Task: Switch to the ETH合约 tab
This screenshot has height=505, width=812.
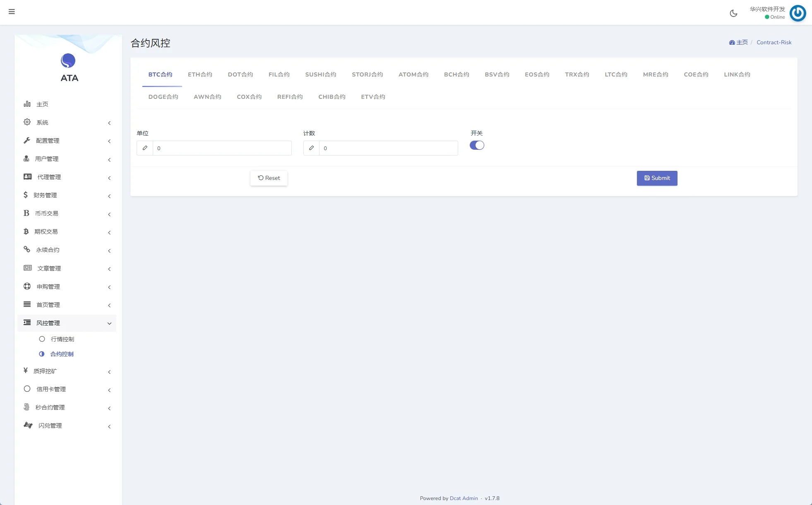Action: coord(200,74)
